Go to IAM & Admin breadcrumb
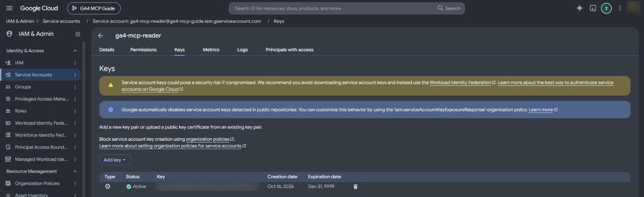Viewport: 644px width, 197px height. (20, 21)
